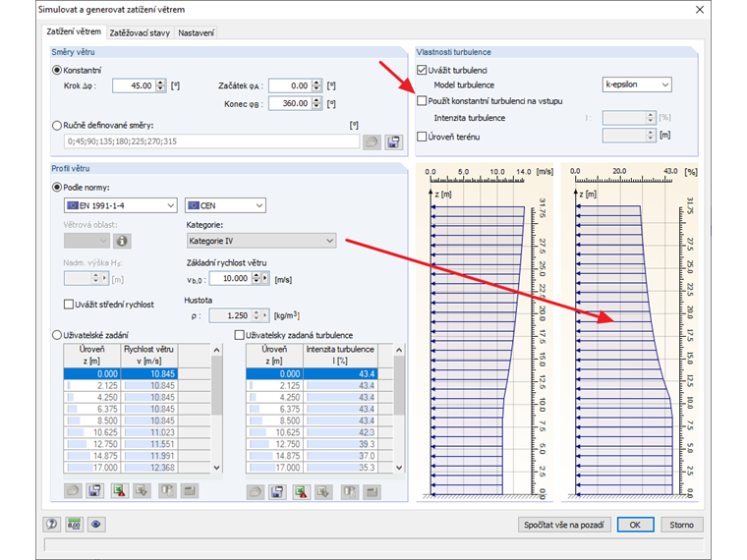
Task: Expand the Kategorie IV dropdown
Action: tap(261, 241)
